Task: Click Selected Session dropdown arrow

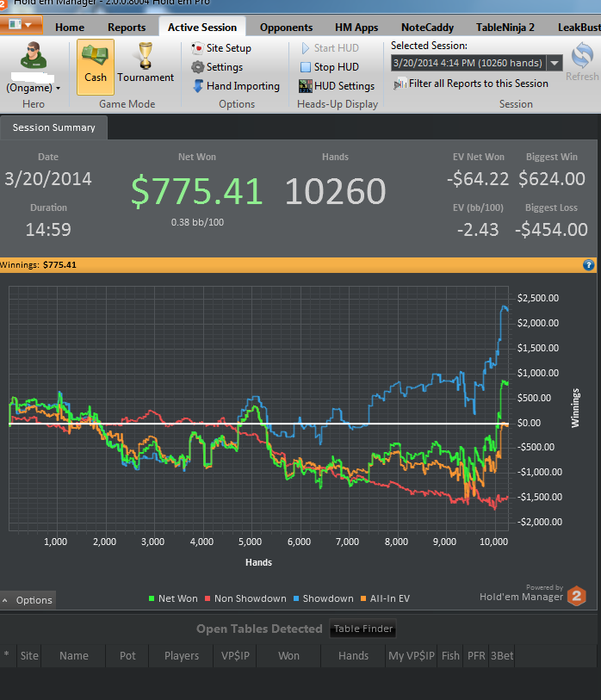Action: [x=555, y=63]
